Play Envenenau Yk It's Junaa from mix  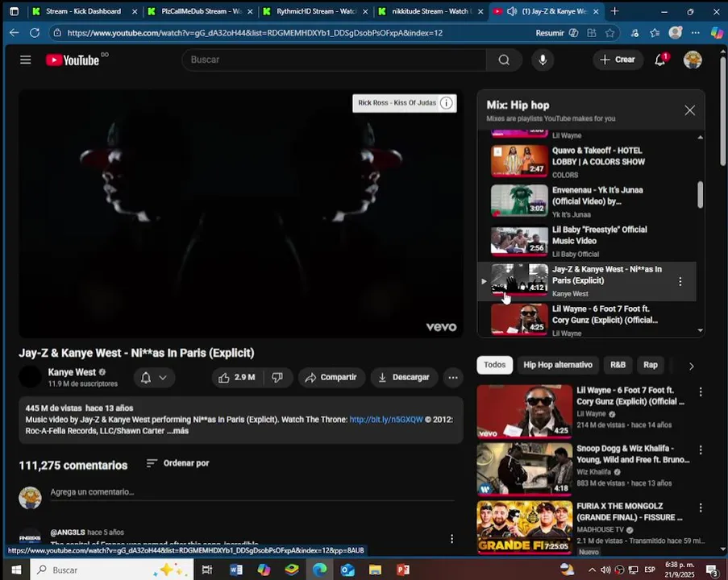tap(586, 201)
